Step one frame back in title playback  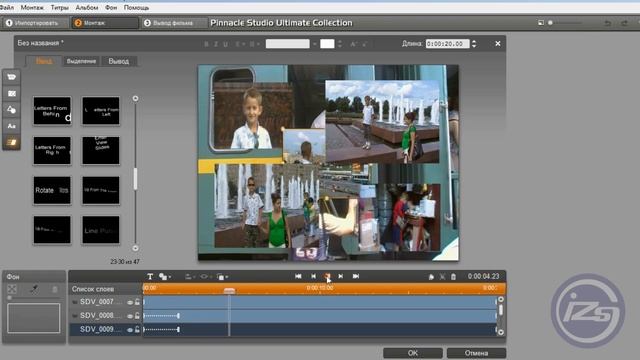313,276
